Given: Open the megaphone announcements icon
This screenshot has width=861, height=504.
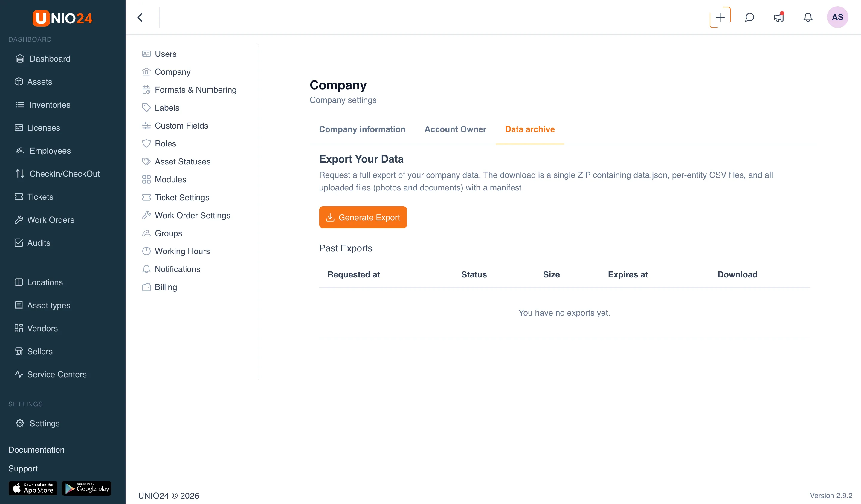Looking at the screenshot, I should click(779, 17).
